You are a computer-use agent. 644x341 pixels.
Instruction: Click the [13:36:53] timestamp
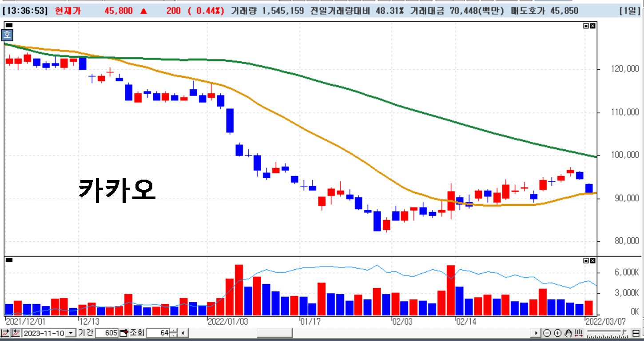pyautogui.click(x=25, y=11)
